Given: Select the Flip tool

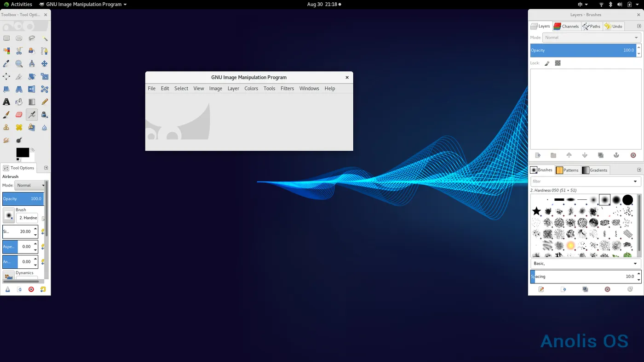Looking at the screenshot, I should [x=32, y=89].
